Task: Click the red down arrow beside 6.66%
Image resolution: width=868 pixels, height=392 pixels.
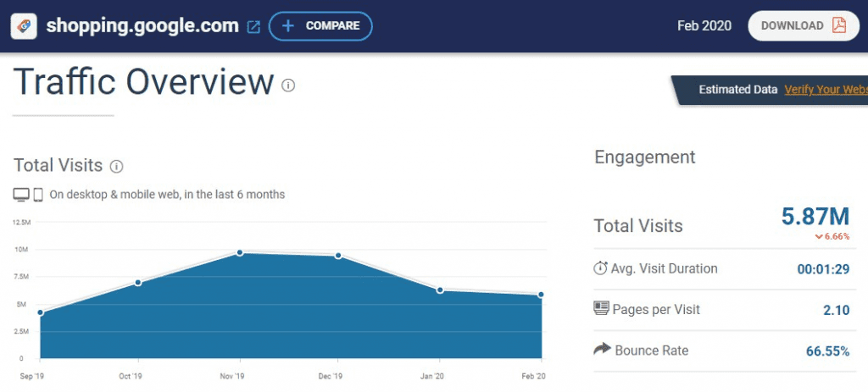Action: pyautogui.click(x=819, y=236)
